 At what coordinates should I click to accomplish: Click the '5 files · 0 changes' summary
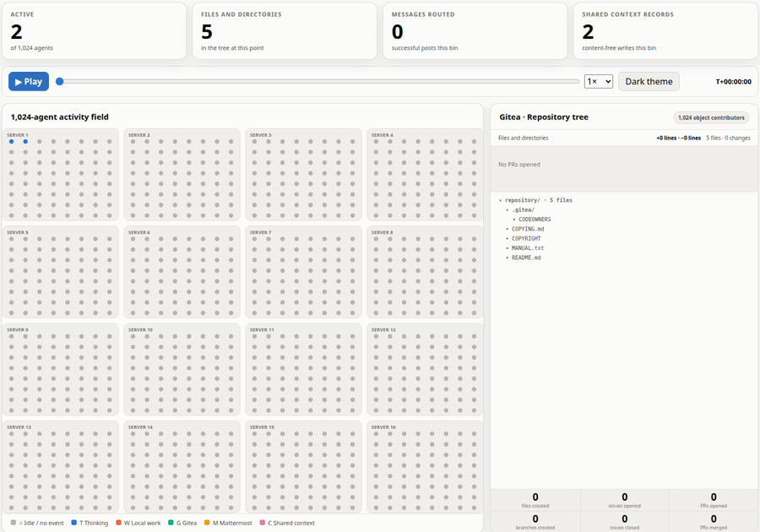click(x=728, y=138)
